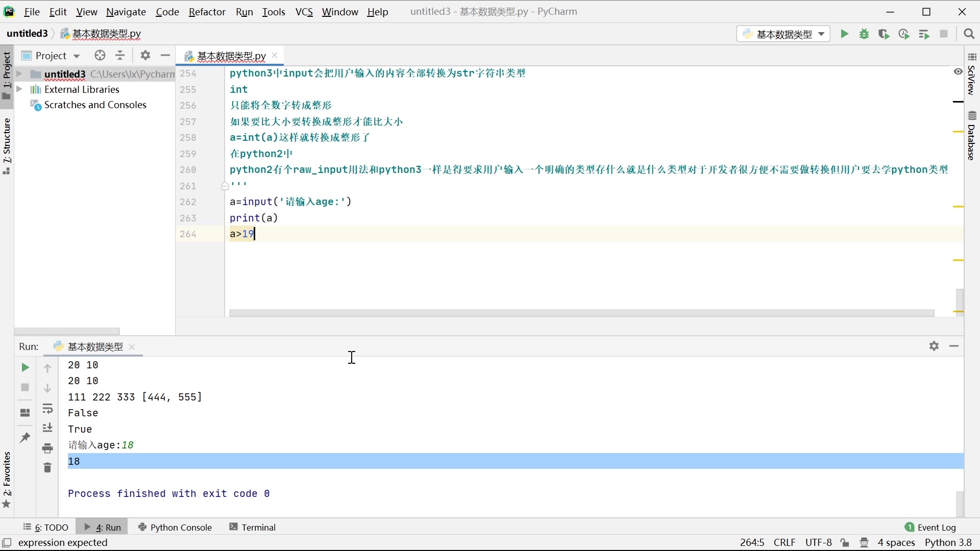This screenshot has width=980, height=551.
Task: Open the run configuration dropdown 基本数据类型
Action: pyautogui.click(x=784, y=34)
